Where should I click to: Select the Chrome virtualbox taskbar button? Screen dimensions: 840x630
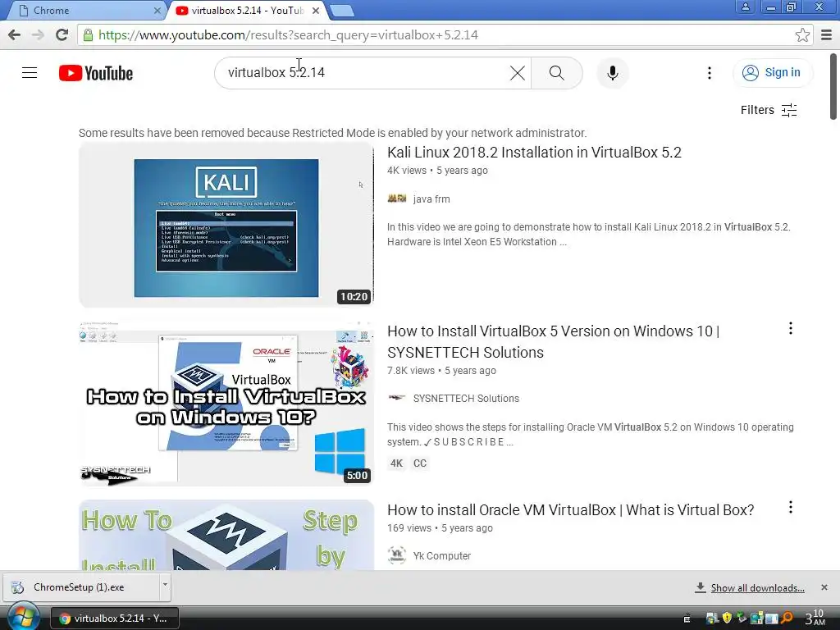(115, 619)
